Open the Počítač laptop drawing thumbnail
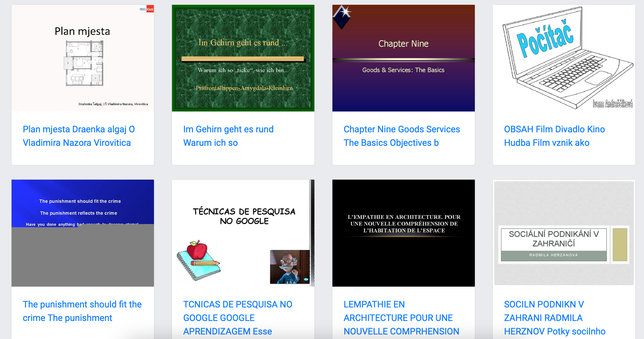 point(564,58)
